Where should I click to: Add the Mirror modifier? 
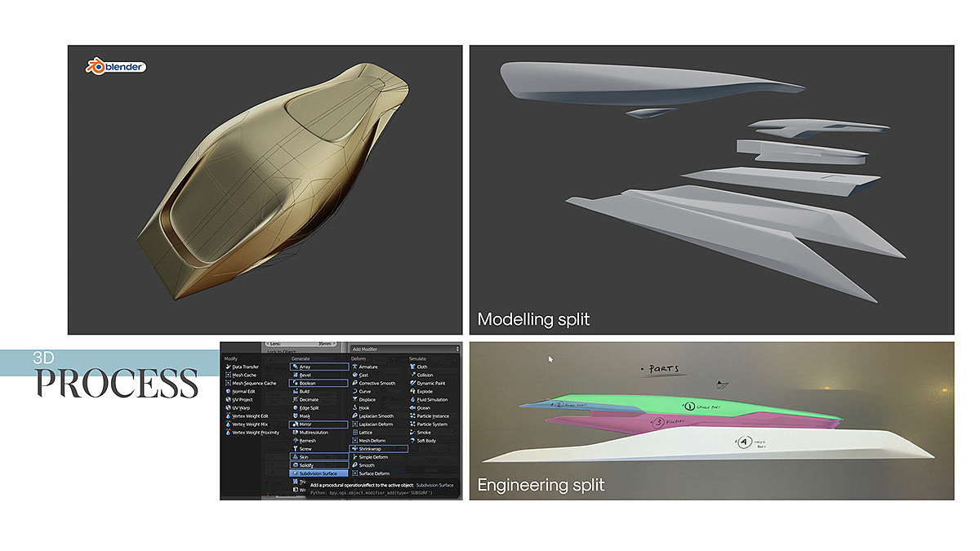[x=318, y=424]
